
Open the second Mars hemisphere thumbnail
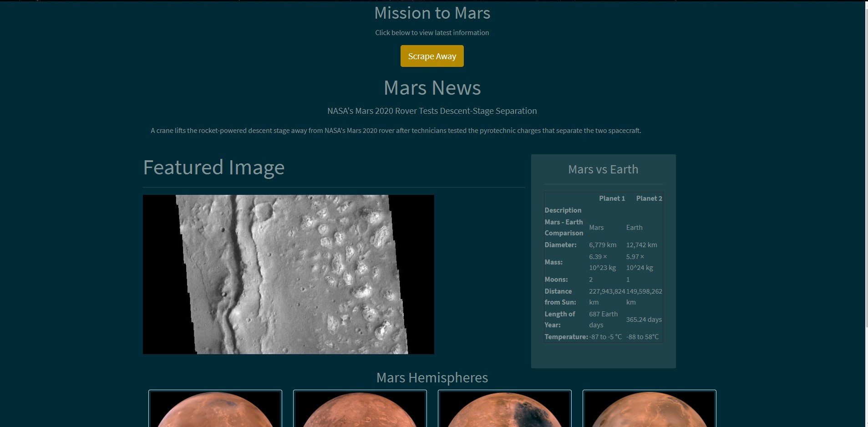[360, 409]
